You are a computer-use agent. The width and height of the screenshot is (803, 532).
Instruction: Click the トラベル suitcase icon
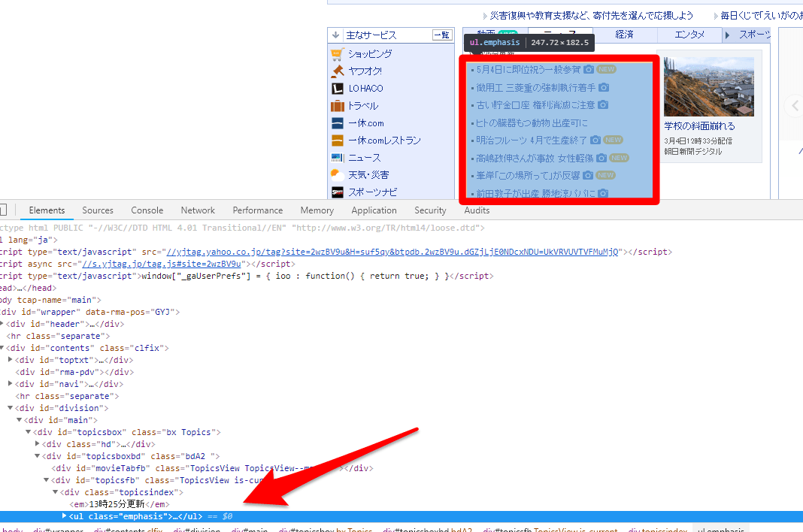pyautogui.click(x=337, y=106)
